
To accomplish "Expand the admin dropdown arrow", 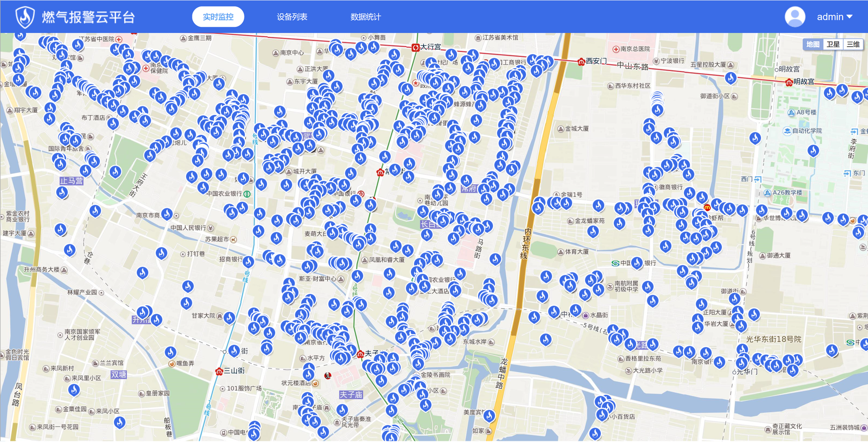I will (850, 17).
